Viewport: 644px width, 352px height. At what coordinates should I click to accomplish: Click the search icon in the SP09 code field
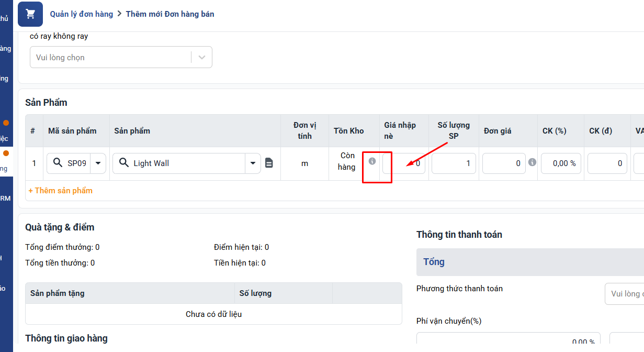(58, 163)
